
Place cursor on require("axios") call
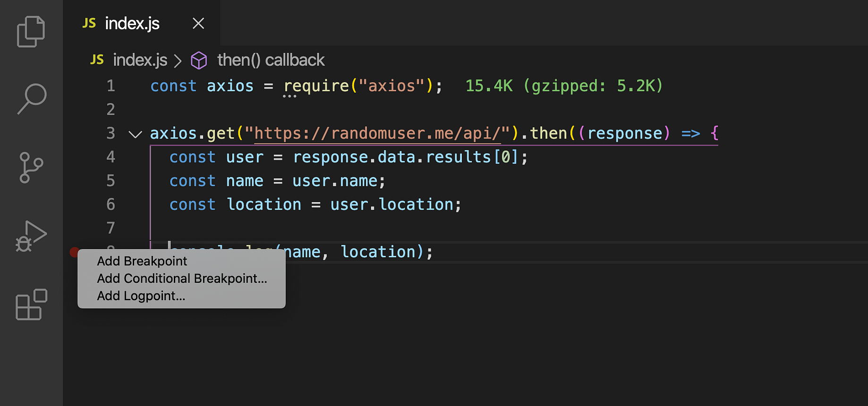pyautogui.click(x=358, y=86)
